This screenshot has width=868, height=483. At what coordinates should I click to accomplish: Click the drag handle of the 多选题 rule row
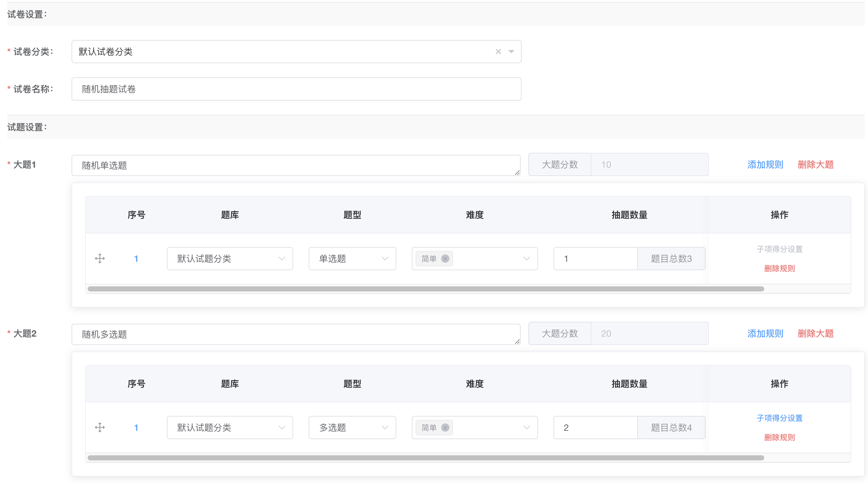[x=100, y=427]
